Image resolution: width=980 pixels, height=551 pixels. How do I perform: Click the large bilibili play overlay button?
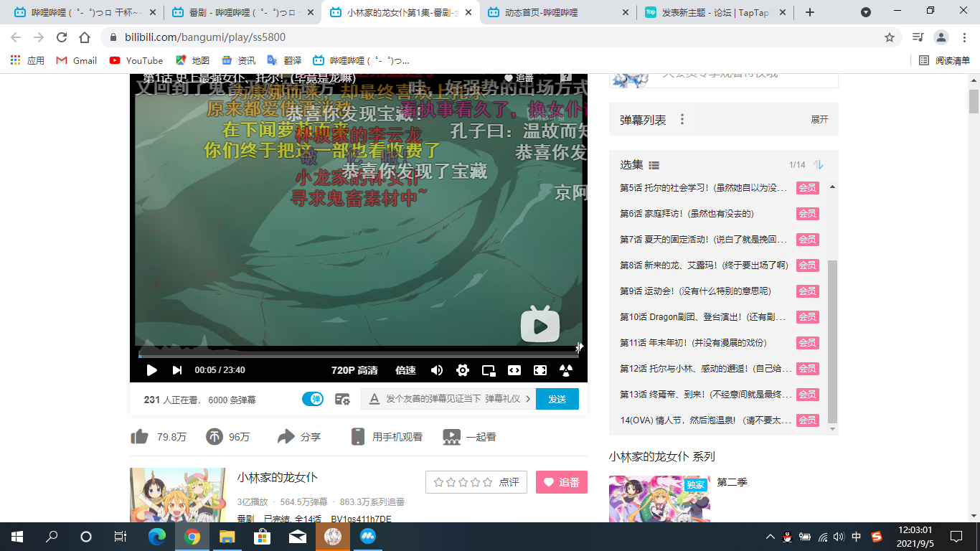540,324
